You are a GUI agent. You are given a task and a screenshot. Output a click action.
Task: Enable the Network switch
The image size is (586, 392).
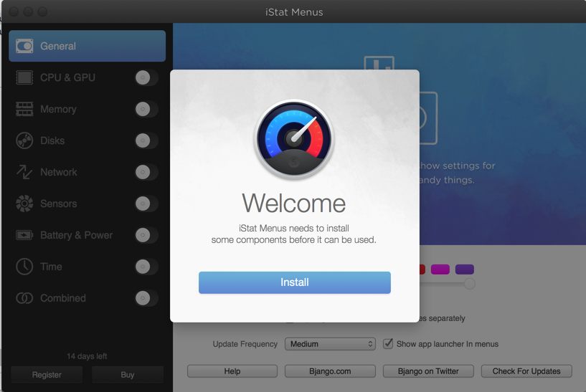(146, 172)
